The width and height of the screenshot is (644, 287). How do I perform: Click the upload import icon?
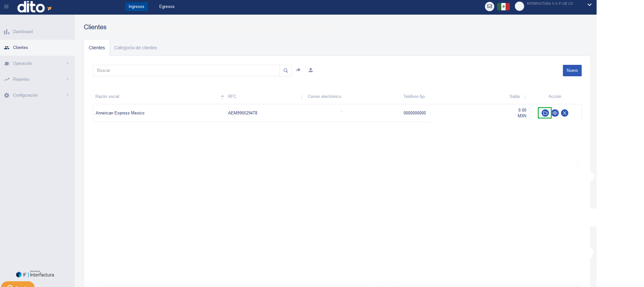pyautogui.click(x=311, y=70)
